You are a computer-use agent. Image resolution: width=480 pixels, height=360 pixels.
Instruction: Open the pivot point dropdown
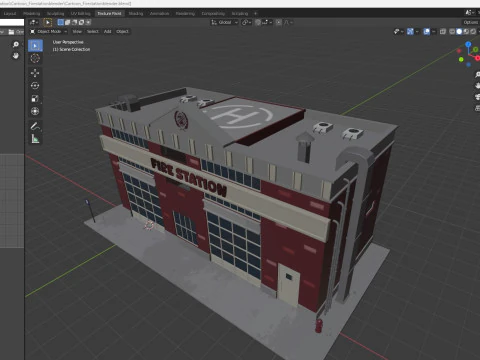click(246, 22)
